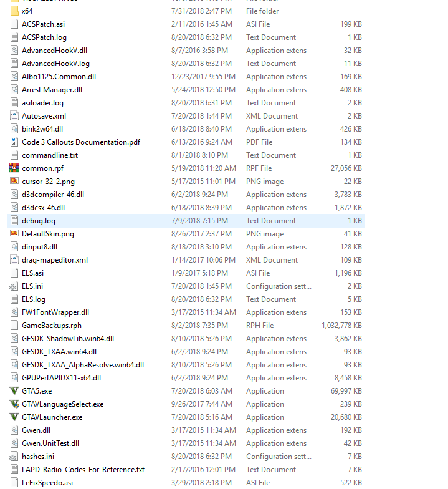Click the x64 folder icon
Image resolution: width=448 pixels, height=489 pixels.
point(14,11)
